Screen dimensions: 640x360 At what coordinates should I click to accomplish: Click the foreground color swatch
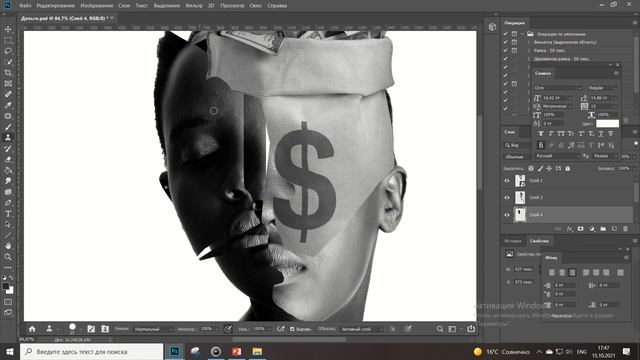tap(6, 286)
